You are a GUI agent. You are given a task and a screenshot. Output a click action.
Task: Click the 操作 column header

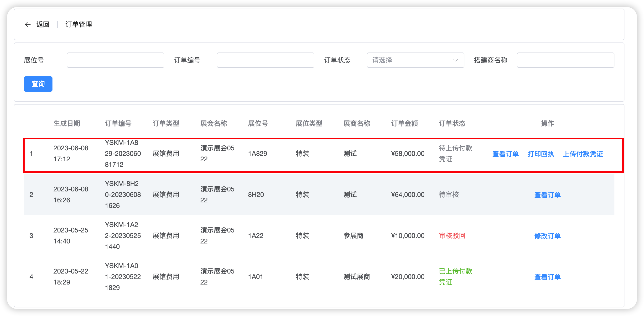pyautogui.click(x=547, y=123)
